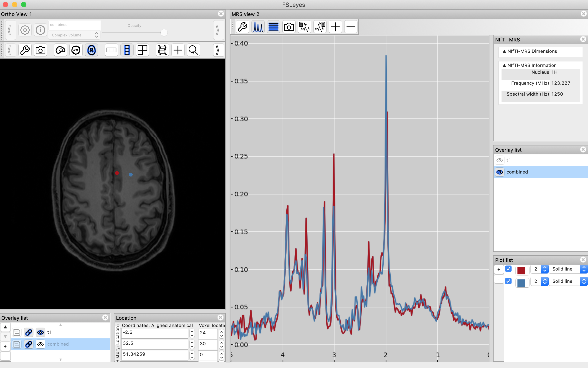The image size is (588, 368).
Task: Open overlay display settings gear
Action: (25, 30)
